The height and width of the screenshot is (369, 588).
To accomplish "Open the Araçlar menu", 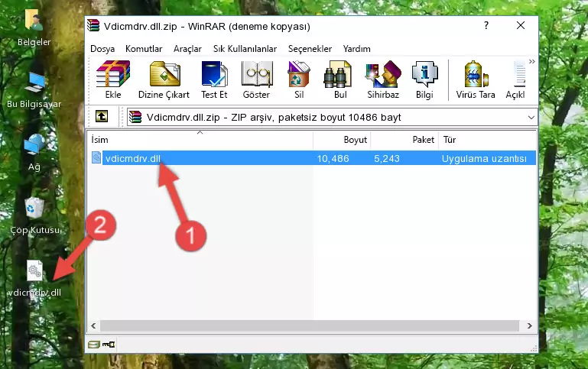I will [187, 49].
